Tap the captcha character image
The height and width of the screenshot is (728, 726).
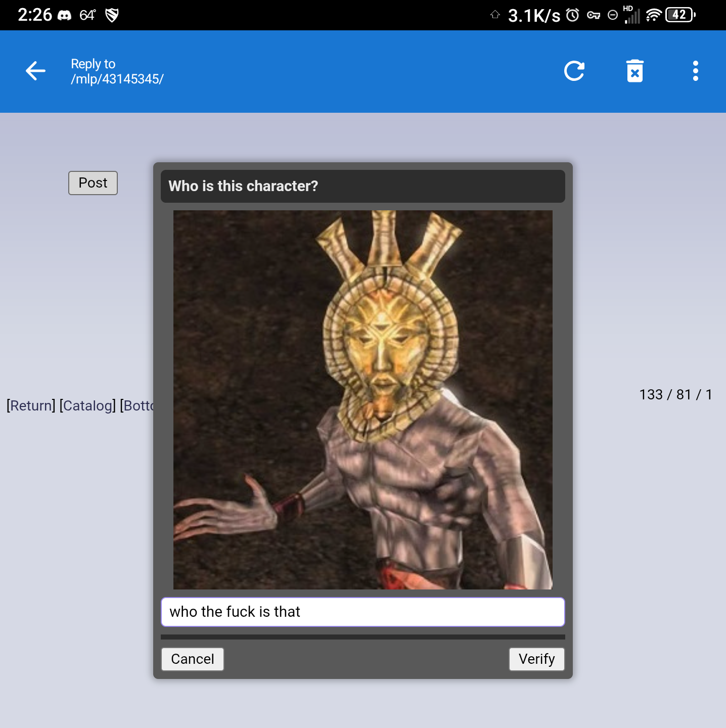(363, 400)
